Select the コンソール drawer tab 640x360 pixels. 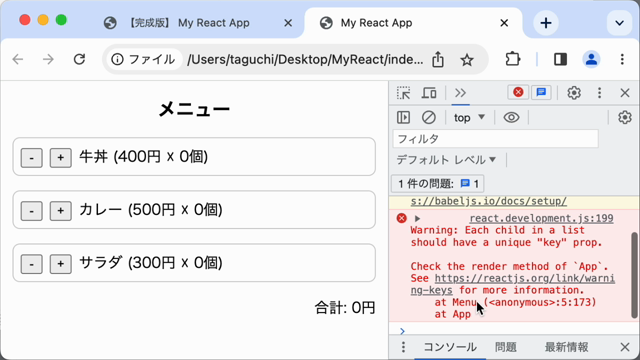pos(450,347)
